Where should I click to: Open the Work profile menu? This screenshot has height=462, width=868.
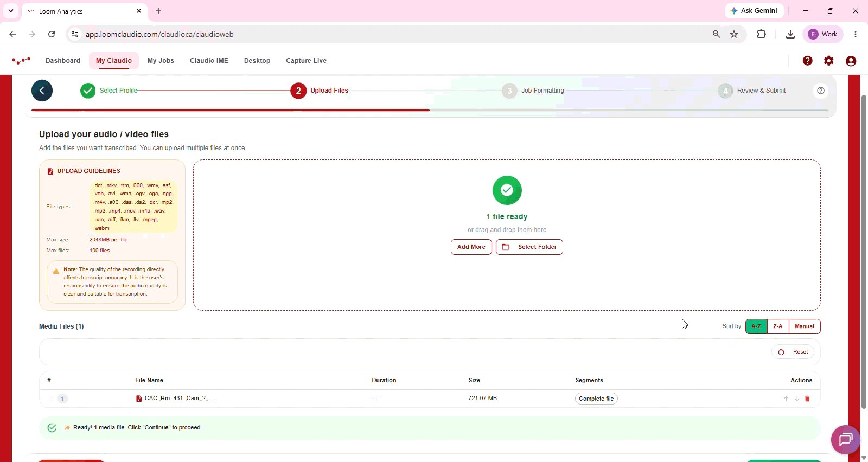point(823,34)
